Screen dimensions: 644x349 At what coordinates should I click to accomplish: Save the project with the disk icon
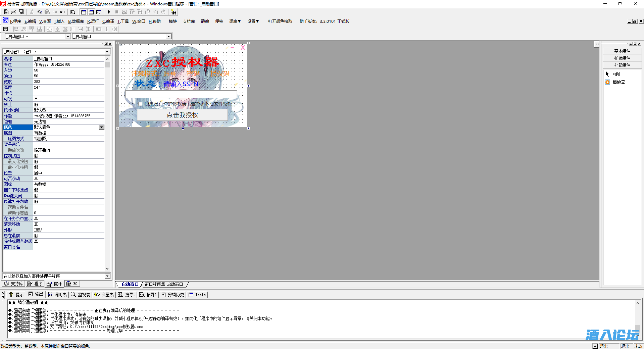click(x=21, y=12)
